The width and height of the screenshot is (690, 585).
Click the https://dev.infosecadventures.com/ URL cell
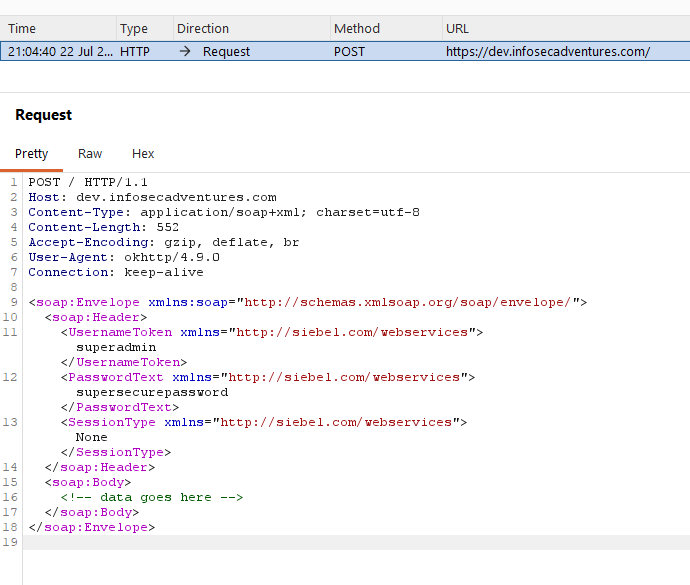click(x=548, y=52)
